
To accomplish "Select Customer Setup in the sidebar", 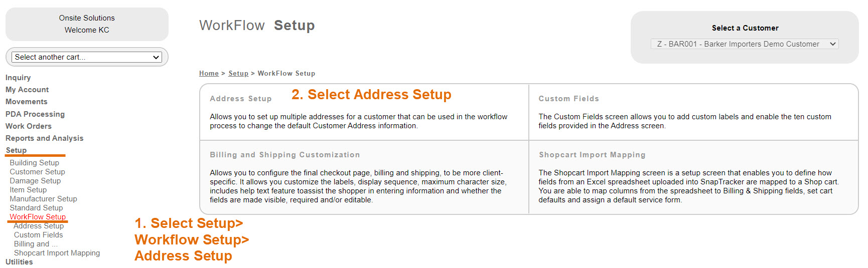I will pos(37,172).
